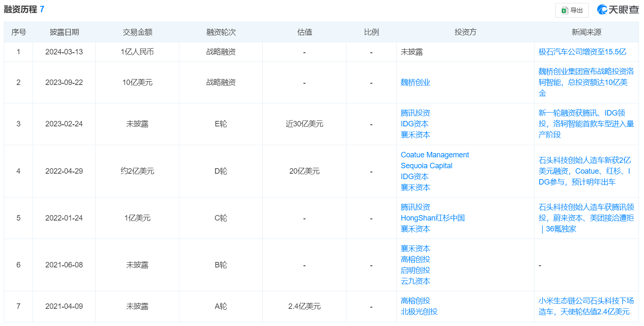
Task: Open 襄禾资本 in the B轮 row
Action: [x=415, y=249]
